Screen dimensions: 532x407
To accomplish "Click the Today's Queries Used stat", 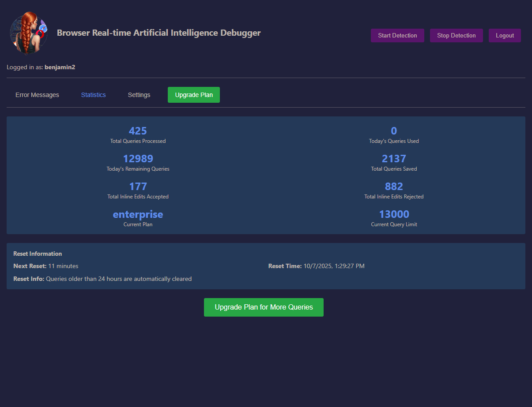I will pyautogui.click(x=394, y=131).
